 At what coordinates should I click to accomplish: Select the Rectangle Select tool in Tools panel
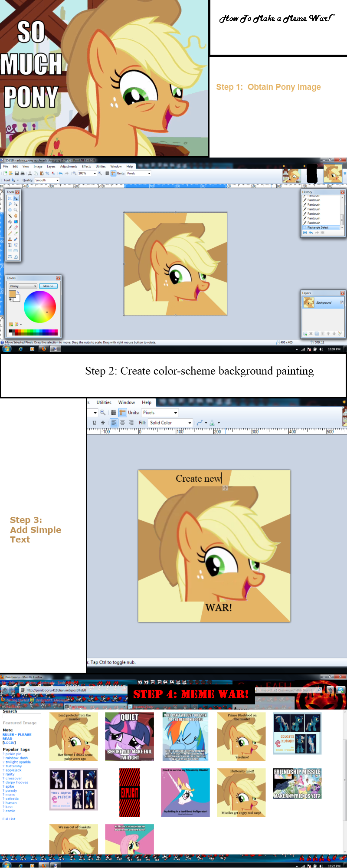point(10,198)
